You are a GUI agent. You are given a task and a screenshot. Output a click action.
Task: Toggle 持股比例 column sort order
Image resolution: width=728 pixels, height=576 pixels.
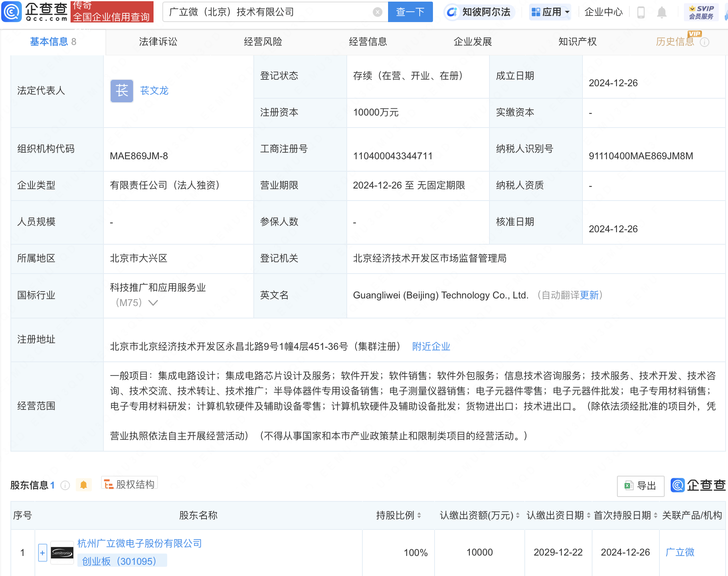coord(419,515)
